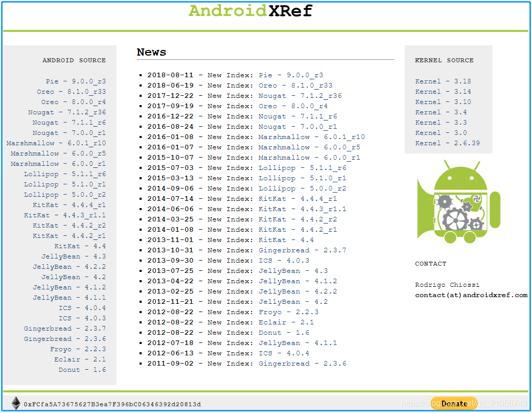
Task: Open Marshmallow 6.0.0_r1 in Android Source sidebar
Action: 58,164
